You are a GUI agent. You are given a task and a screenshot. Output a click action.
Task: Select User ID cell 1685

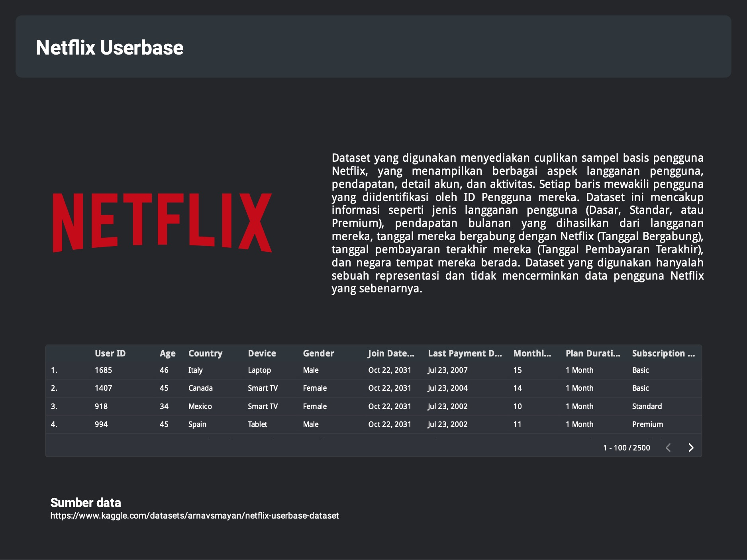(x=103, y=370)
